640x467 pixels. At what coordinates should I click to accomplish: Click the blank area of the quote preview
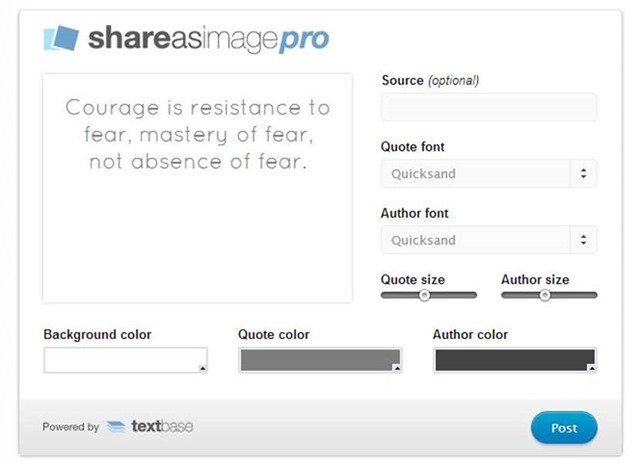coord(197,240)
